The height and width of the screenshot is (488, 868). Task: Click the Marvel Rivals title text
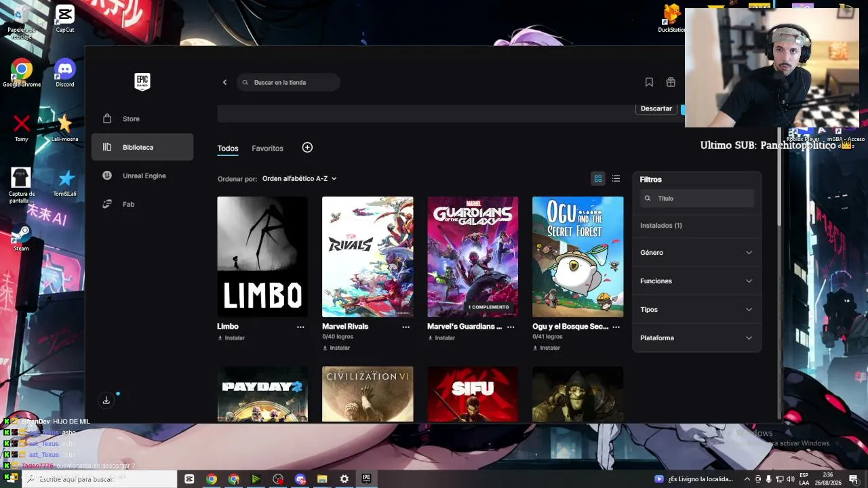pos(345,327)
